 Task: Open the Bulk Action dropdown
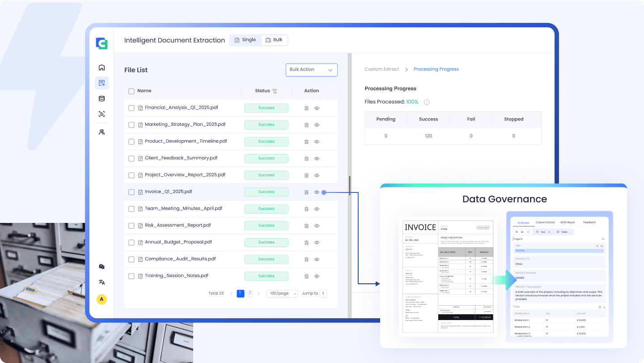[311, 70]
